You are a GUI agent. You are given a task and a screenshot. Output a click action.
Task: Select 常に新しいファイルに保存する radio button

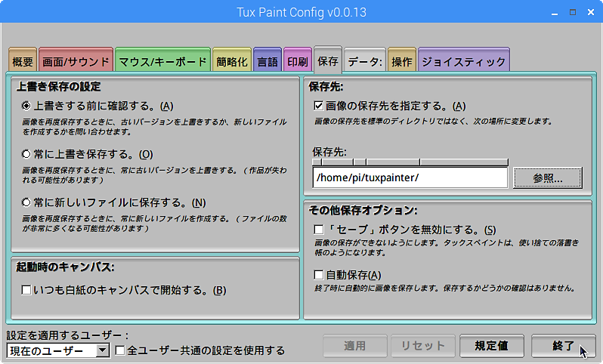point(26,202)
